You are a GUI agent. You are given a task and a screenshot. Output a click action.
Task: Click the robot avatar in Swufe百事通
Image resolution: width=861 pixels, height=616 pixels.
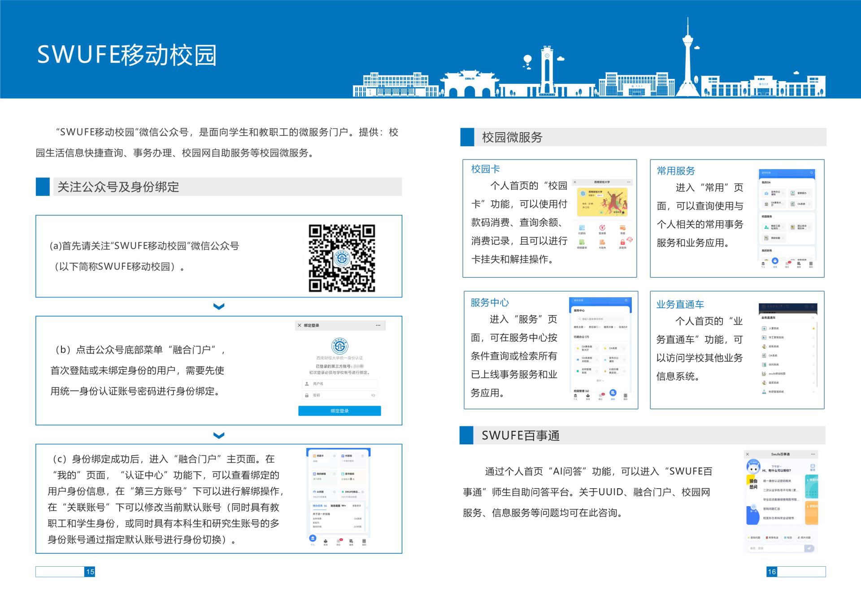753,467
